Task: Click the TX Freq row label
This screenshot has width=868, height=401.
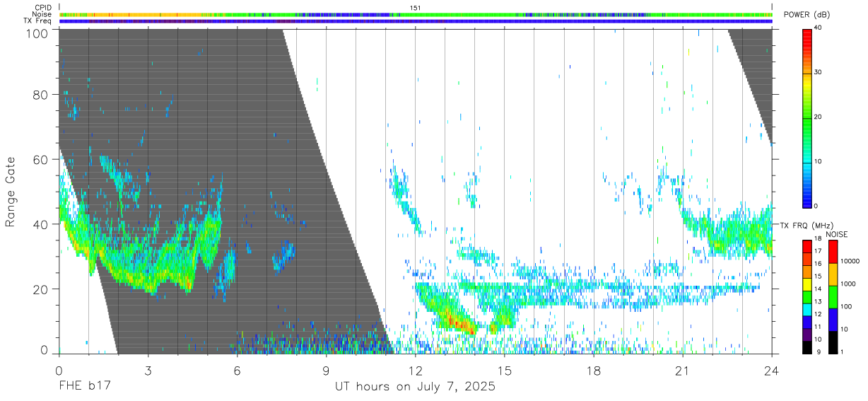Action: click(38, 21)
